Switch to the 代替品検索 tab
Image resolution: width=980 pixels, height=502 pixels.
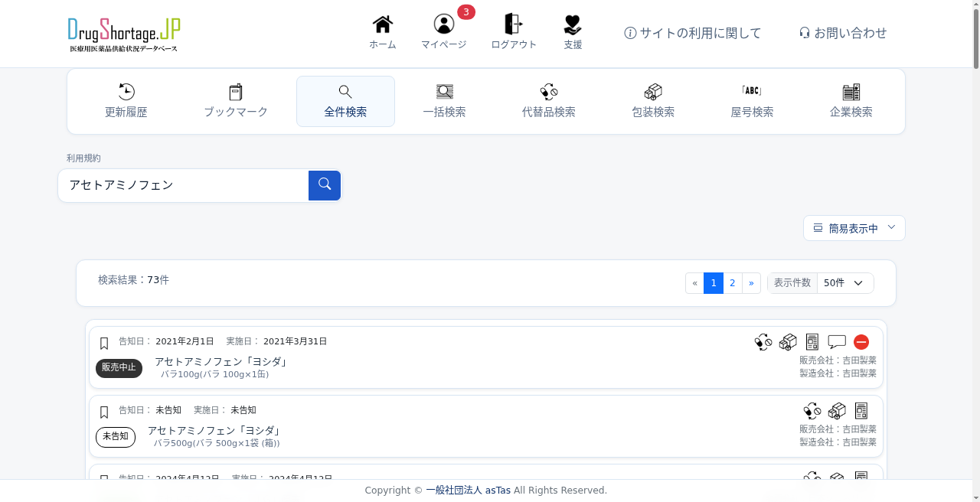(x=549, y=101)
